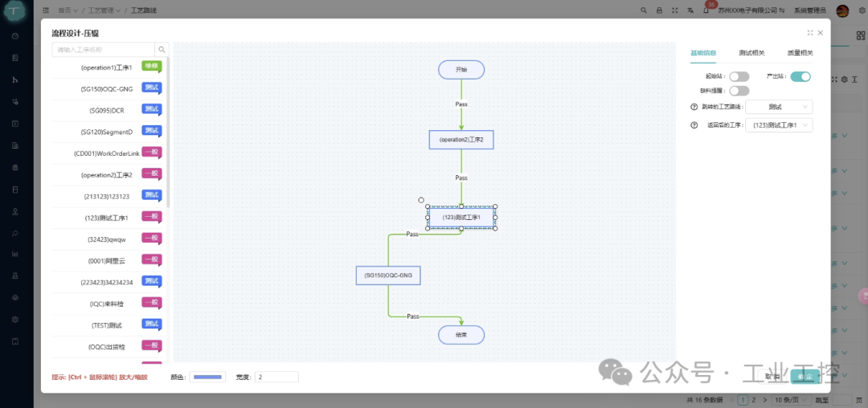
Task: Open the language translation icon
Action: [x=690, y=10]
